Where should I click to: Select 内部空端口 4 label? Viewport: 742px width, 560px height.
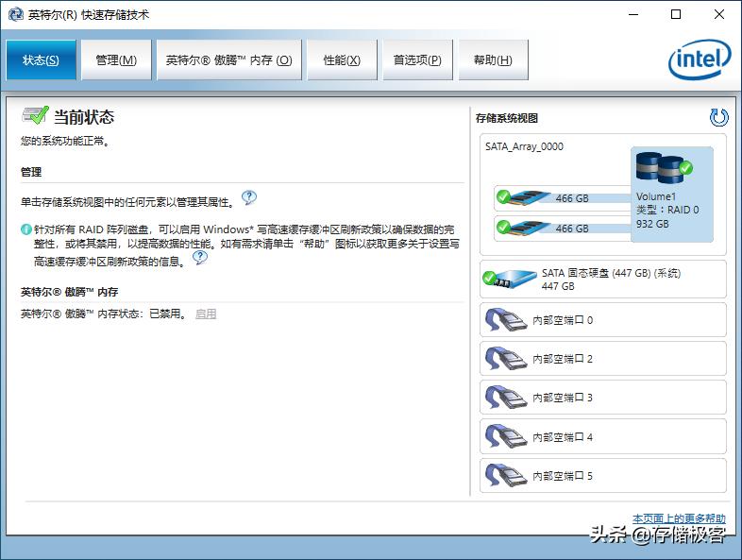[x=563, y=437]
